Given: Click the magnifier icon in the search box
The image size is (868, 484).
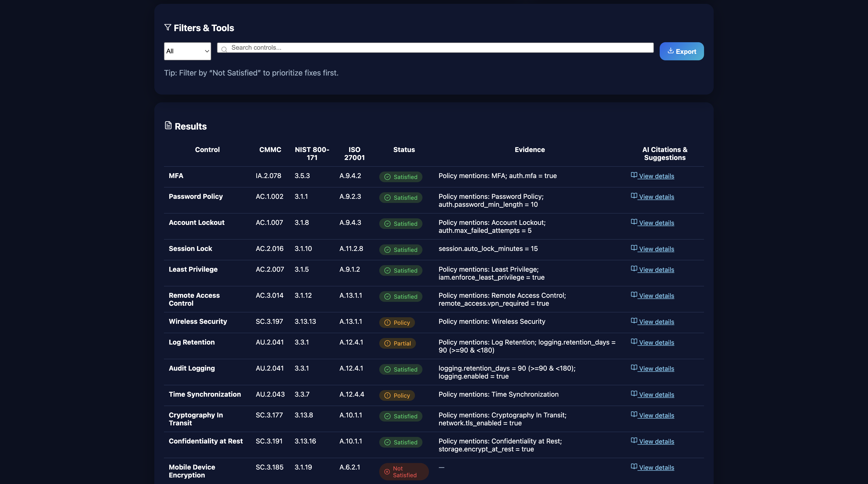Looking at the screenshot, I should (x=224, y=49).
